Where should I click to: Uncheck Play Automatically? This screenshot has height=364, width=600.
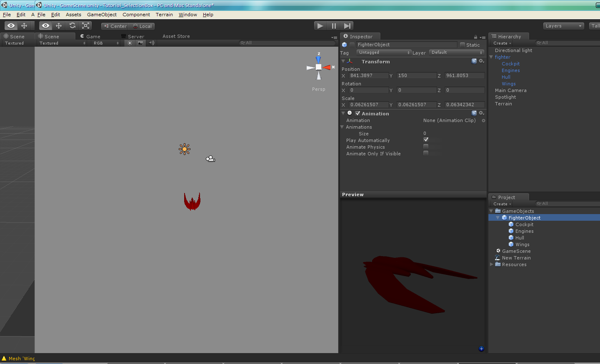[426, 140]
